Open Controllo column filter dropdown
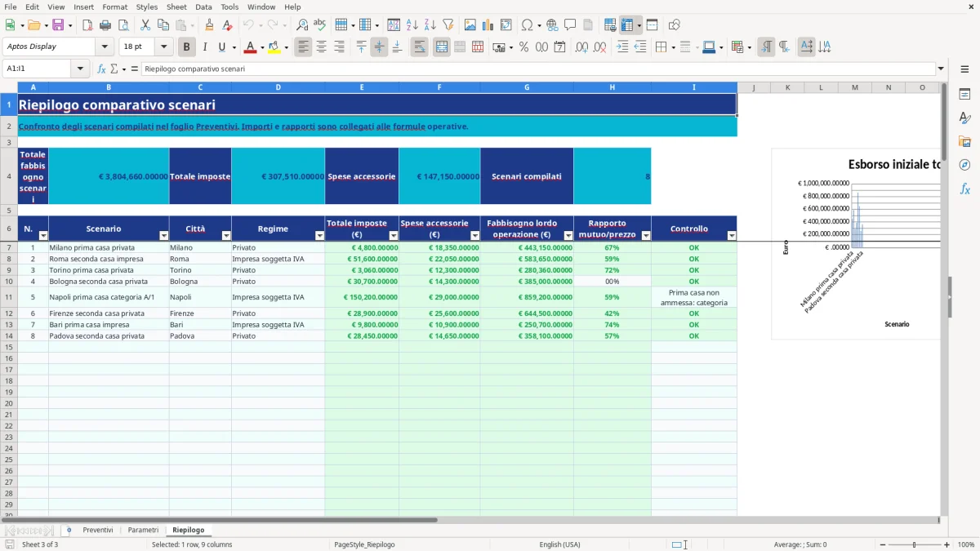The image size is (980, 551). click(x=732, y=235)
